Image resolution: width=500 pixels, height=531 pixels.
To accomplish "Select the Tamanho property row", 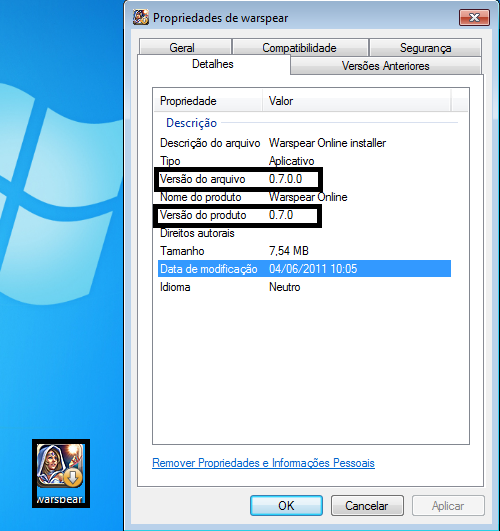I will pyautogui.click(x=304, y=251).
